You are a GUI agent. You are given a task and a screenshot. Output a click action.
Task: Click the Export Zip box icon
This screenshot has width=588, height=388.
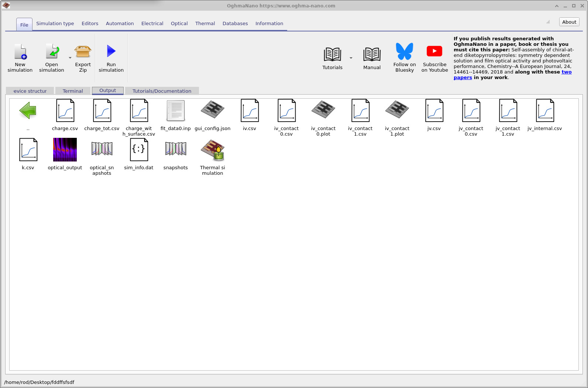(83, 52)
